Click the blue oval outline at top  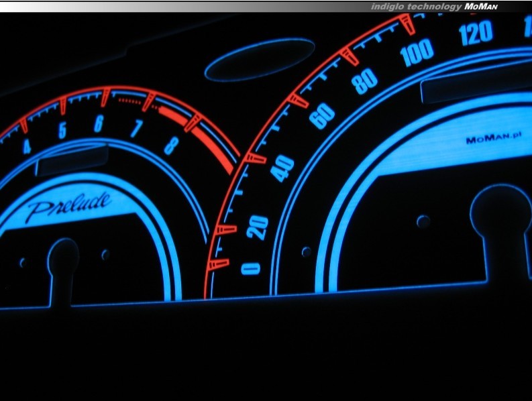[x=260, y=60]
